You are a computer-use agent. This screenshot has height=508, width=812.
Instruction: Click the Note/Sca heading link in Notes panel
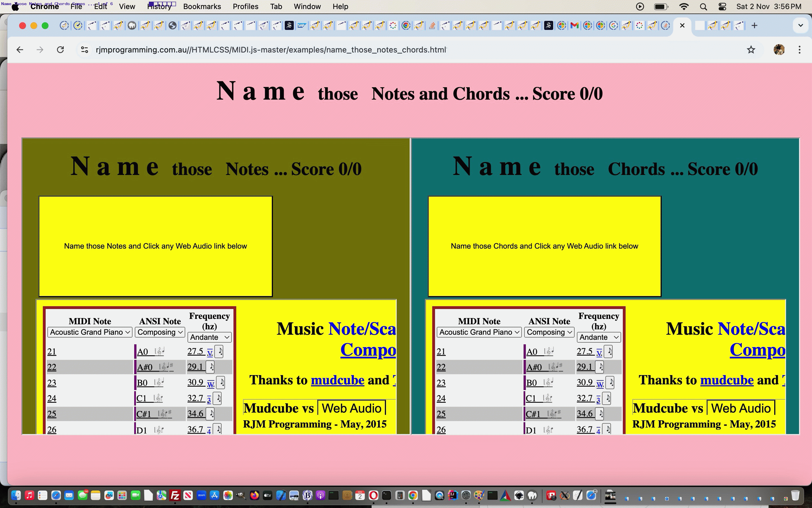click(x=362, y=329)
